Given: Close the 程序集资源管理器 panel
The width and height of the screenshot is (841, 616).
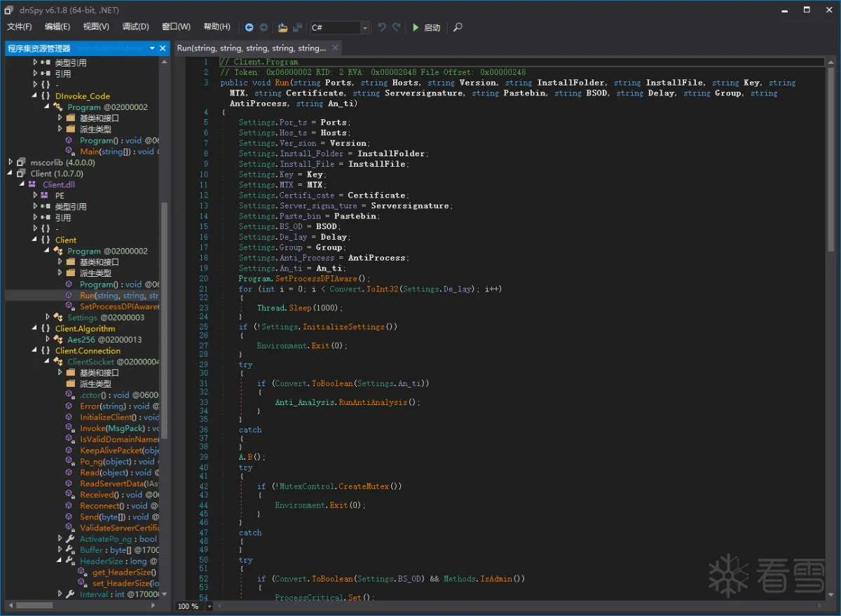Looking at the screenshot, I should point(163,48).
